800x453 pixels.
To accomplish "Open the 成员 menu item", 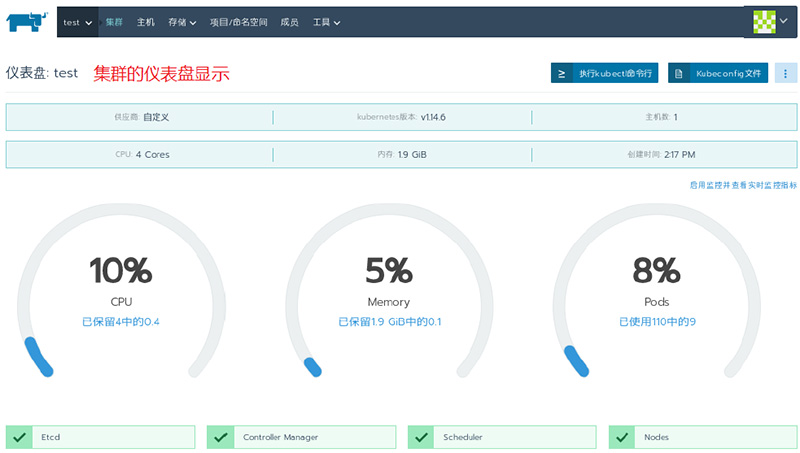I will (x=289, y=22).
